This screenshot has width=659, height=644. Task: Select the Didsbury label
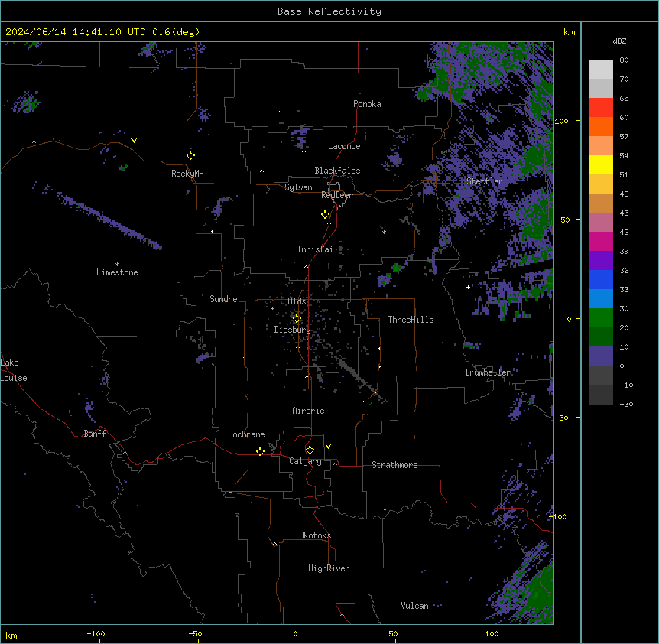293,330
